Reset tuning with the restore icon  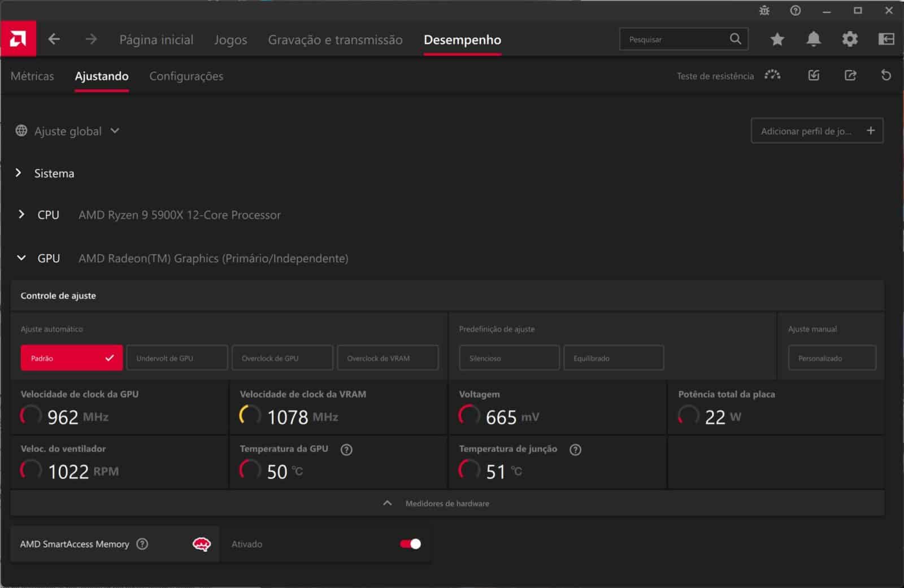coord(886,75)
